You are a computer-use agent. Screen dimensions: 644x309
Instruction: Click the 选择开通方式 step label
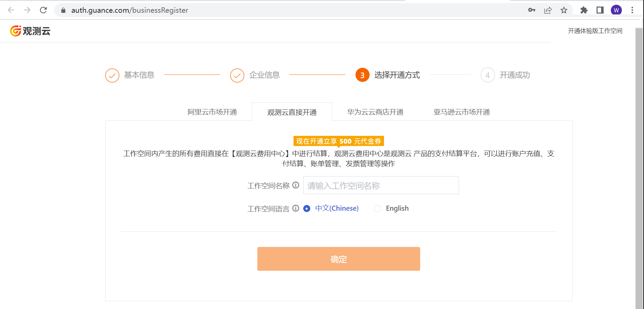397,75
